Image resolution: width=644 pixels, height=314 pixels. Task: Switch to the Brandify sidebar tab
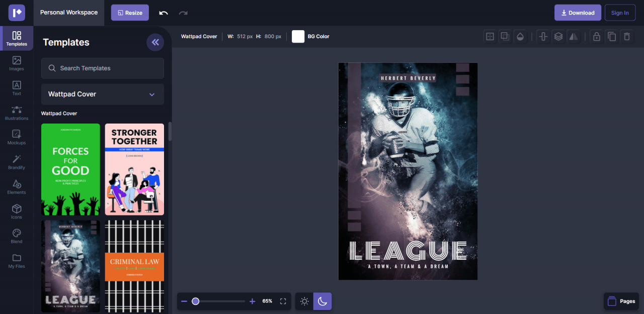(17, 162)
